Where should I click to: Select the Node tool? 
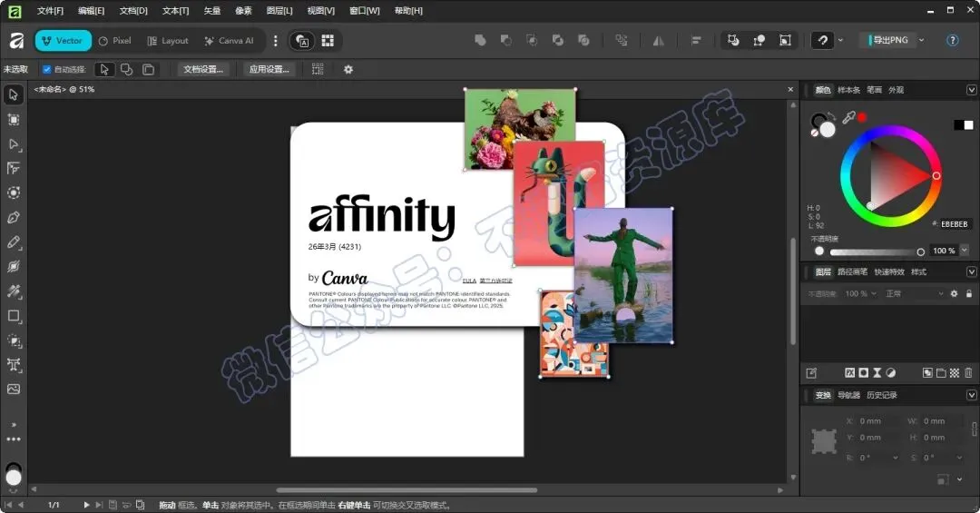click(13, 144)
